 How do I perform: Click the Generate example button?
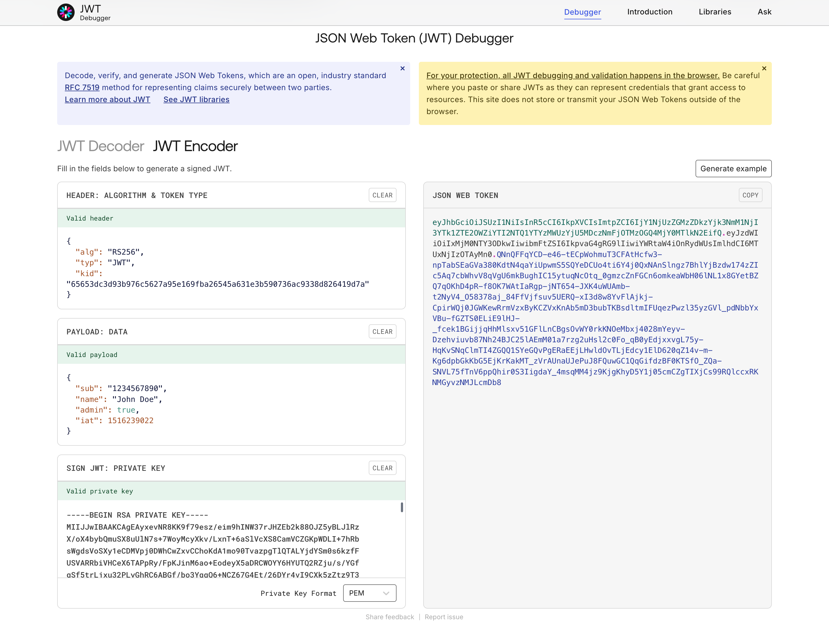click(x=733, y=169)
